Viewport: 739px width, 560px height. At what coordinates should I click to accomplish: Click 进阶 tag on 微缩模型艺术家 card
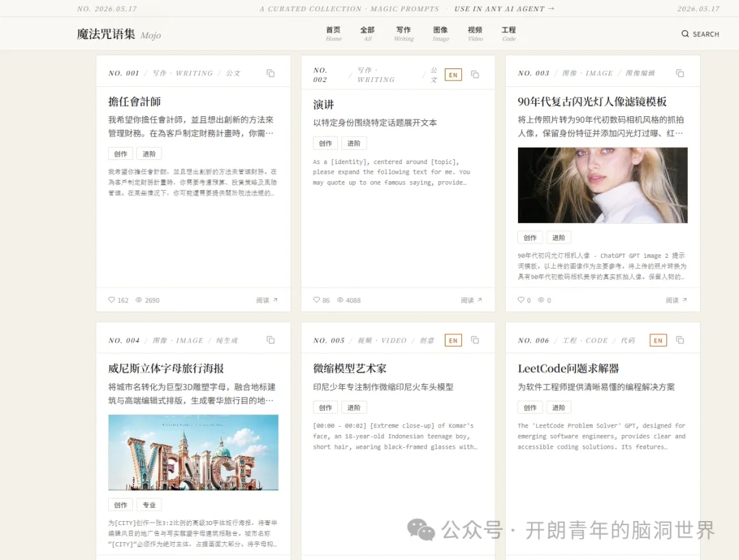(354, 408)
